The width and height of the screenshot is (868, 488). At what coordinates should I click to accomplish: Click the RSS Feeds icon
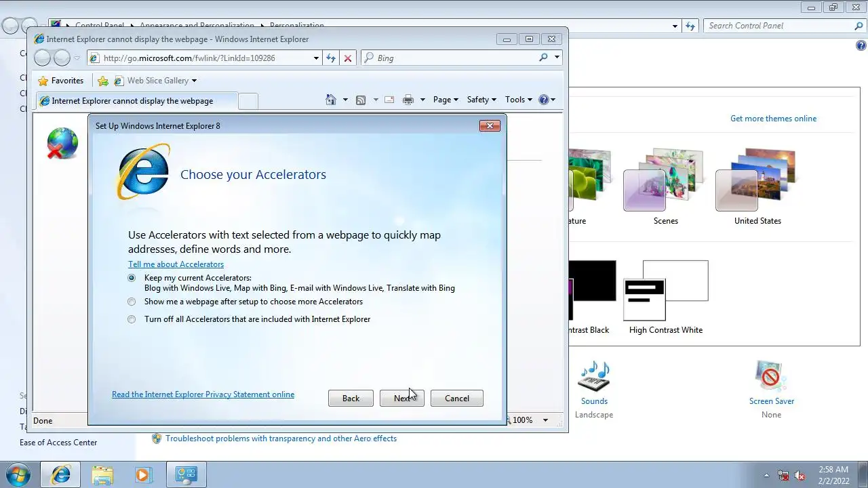[361, 100]
